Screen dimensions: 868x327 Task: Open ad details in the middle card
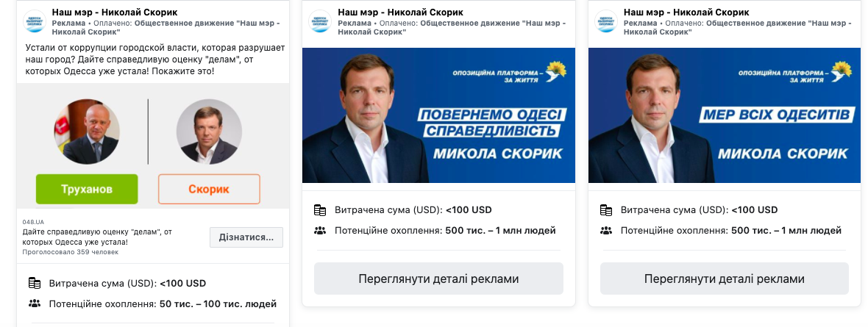(x=438, y=279)
